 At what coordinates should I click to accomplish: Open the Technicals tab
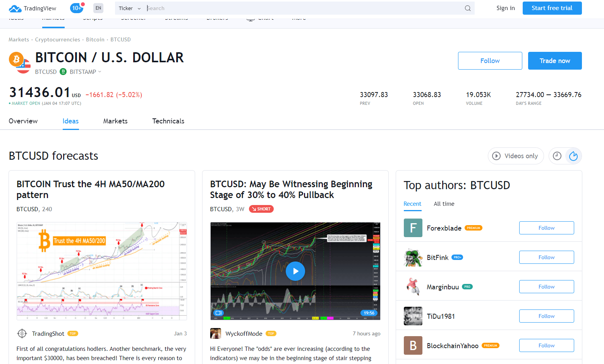168,121
